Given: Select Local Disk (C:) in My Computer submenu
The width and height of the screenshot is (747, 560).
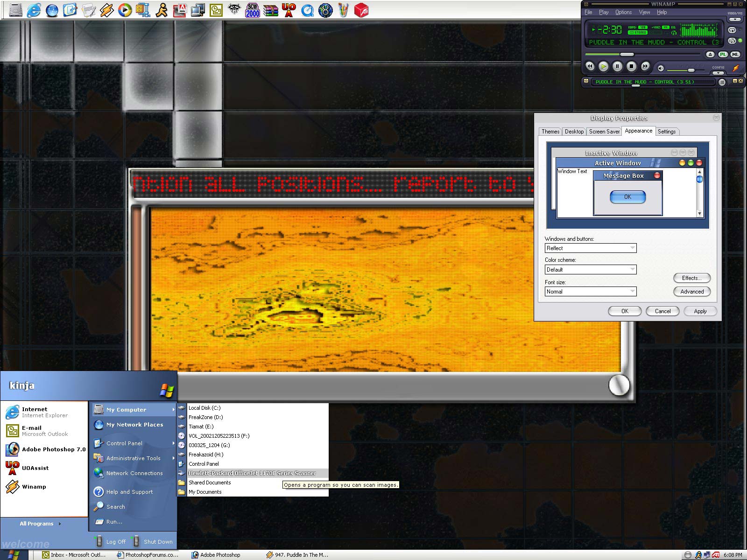Looking at the screenshot, I should [x=204, y=408].
